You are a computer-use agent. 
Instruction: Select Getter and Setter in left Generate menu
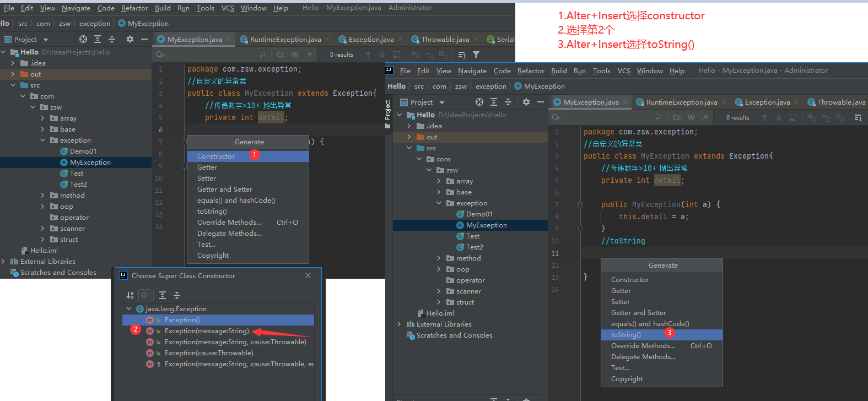tap(248, 189)
